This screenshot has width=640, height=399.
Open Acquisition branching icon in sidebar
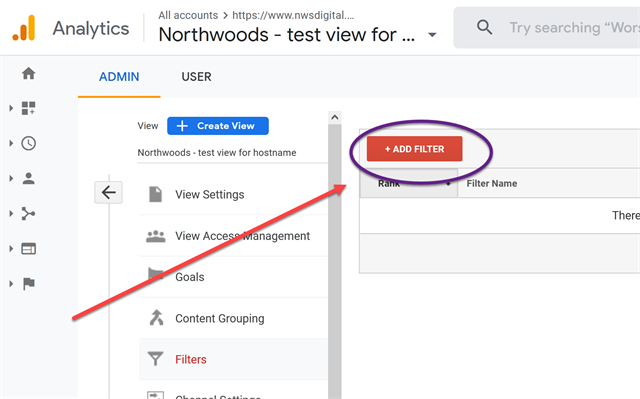point(28,213)
